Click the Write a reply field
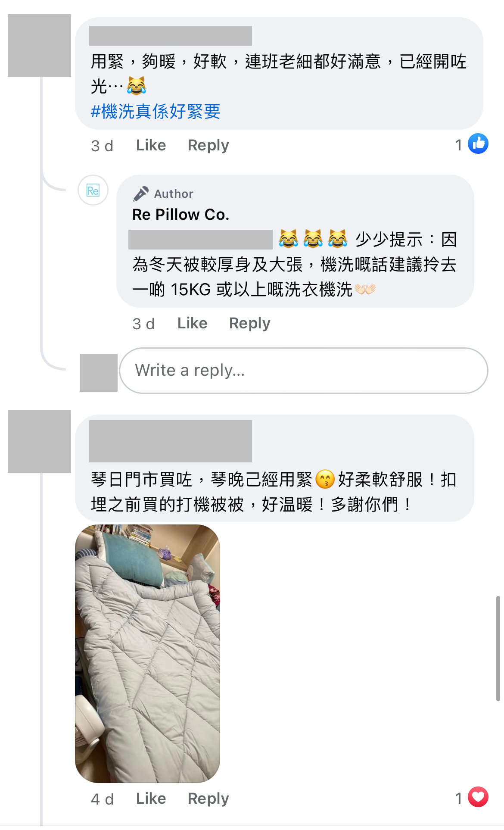 click(304, 371)
